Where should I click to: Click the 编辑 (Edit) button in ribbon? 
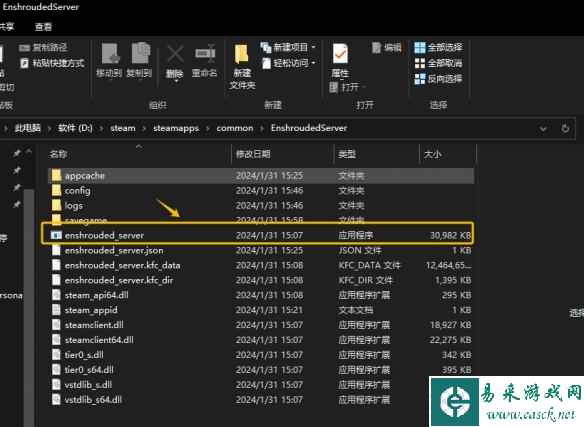[387, 47]
